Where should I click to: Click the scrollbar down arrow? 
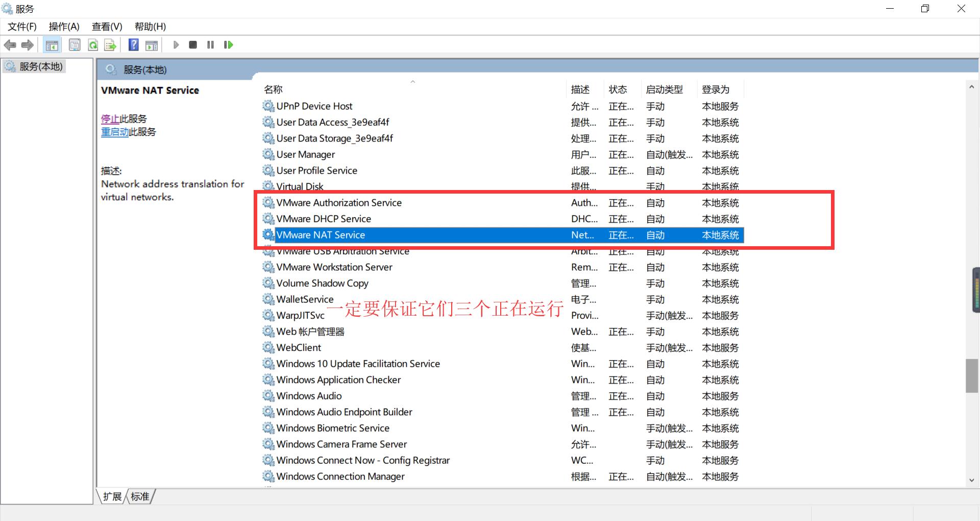[972, 480]
